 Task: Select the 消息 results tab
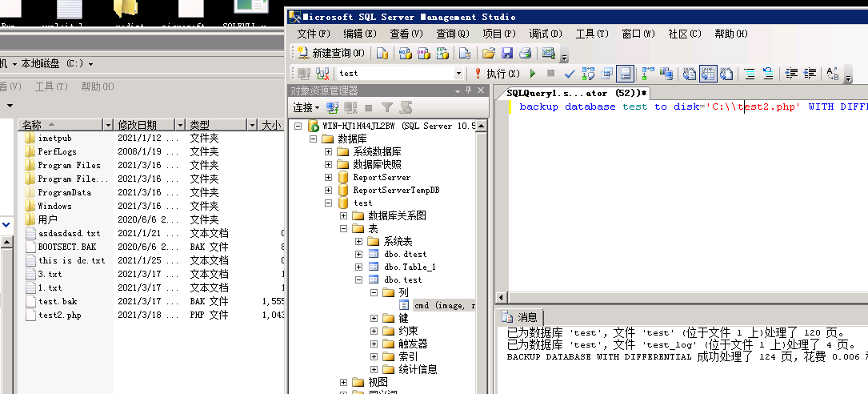(x=520, y=317)
